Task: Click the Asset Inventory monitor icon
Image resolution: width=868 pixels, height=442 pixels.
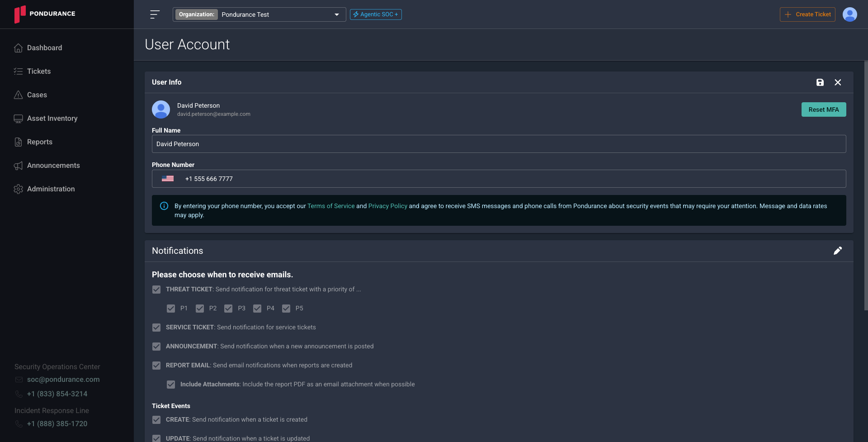Action: [18, 119]
